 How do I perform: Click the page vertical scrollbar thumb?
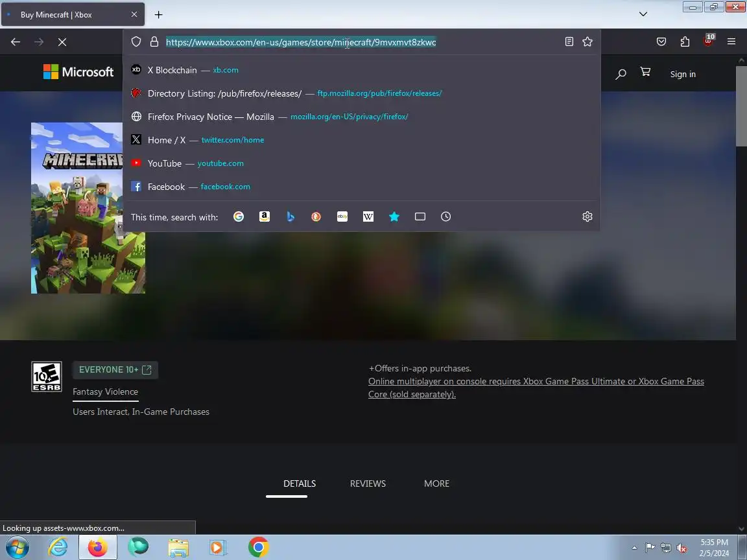741,106
